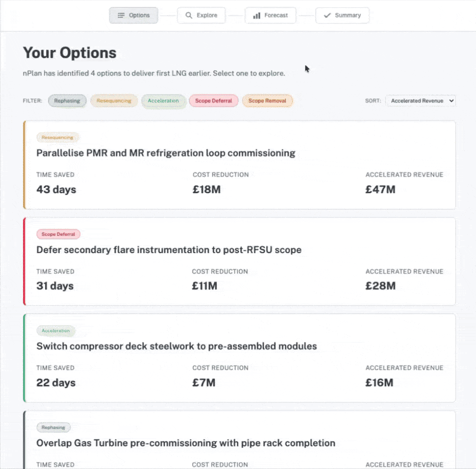Click the hamburger icon on the Options step

pyautogui.click(x=122, y=15)
